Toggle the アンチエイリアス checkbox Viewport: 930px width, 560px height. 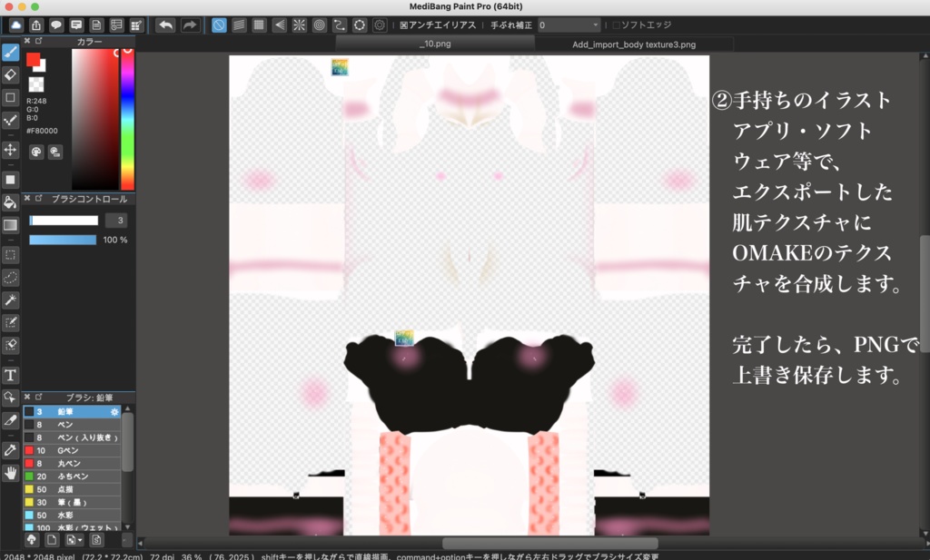[404, 25]
